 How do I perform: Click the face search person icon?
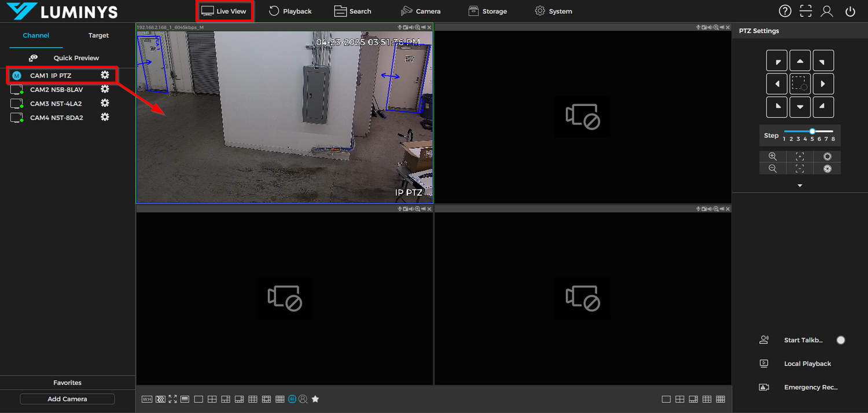coord(303,399)
